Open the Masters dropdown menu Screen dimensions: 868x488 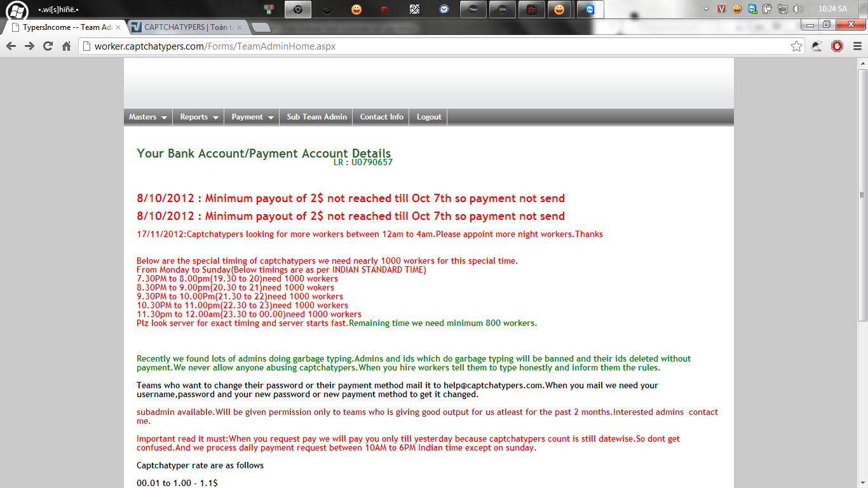[148, 117]
